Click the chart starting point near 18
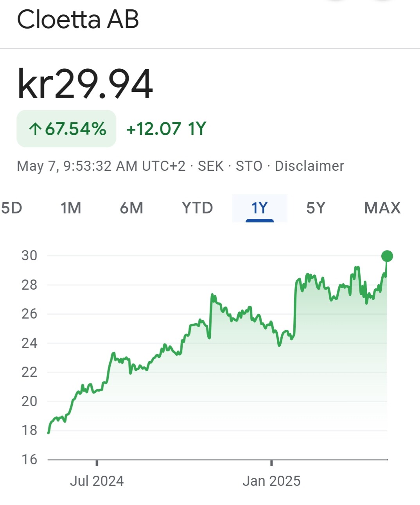The image size is (420, 505). point(48,432)
